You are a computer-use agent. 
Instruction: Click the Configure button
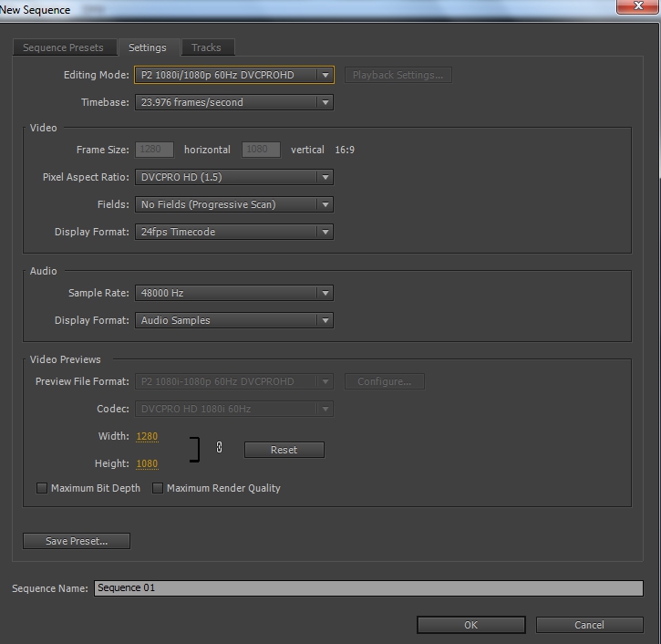[385, 381]
